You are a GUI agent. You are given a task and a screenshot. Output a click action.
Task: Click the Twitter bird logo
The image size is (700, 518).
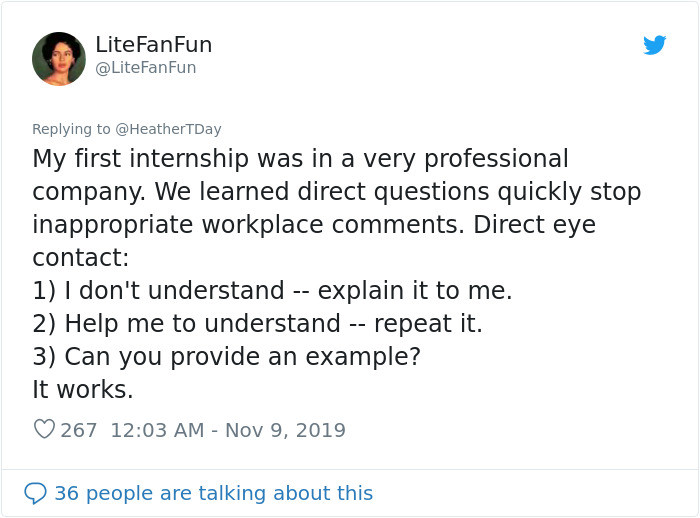coord(655,45)
